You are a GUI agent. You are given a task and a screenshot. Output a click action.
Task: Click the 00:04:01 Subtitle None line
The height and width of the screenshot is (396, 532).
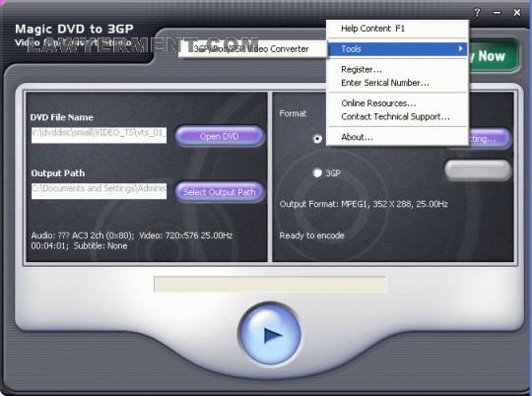click(79, 246)
